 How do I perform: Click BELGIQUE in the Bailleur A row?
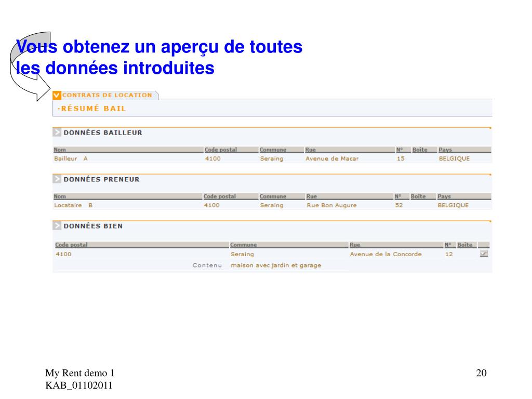pyautogui.click(x=454, y=158)
